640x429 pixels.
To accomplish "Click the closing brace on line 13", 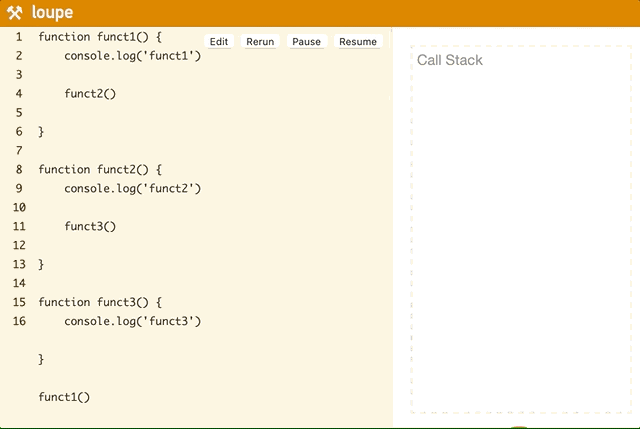I will point(41,264).
